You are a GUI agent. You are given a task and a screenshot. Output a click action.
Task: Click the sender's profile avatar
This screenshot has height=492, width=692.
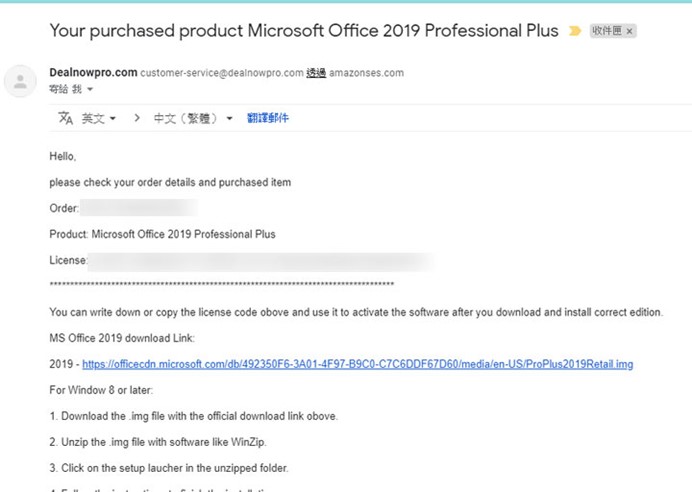[x=20, y=81]
